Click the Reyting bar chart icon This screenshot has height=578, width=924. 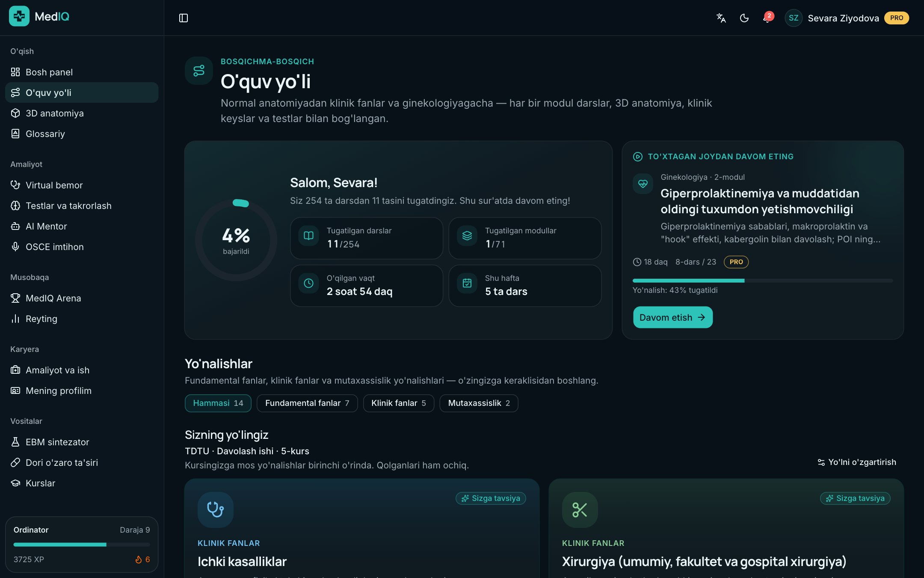tap(15, 319)
